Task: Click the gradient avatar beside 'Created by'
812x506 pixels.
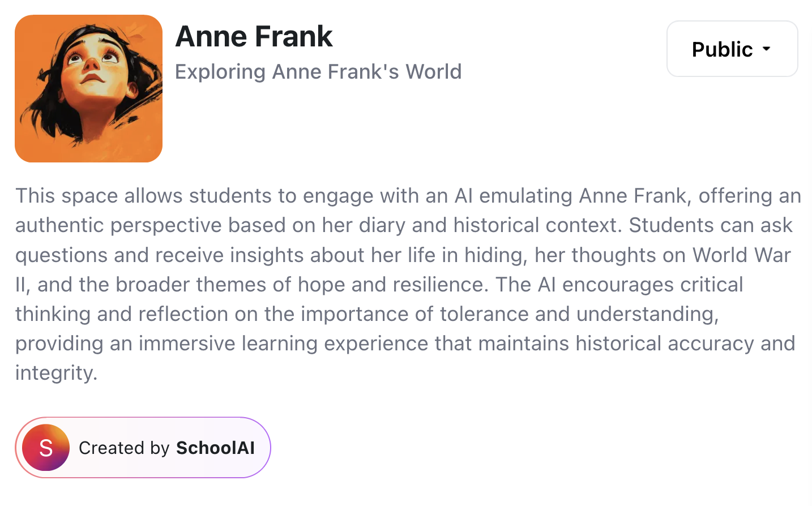Action: pyautogui.click(x=46, y=447)
